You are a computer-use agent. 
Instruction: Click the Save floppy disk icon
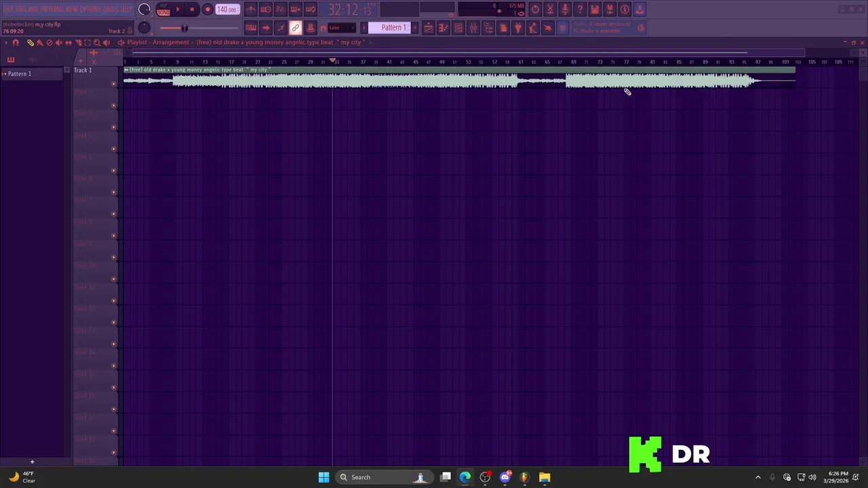point(595,9)
